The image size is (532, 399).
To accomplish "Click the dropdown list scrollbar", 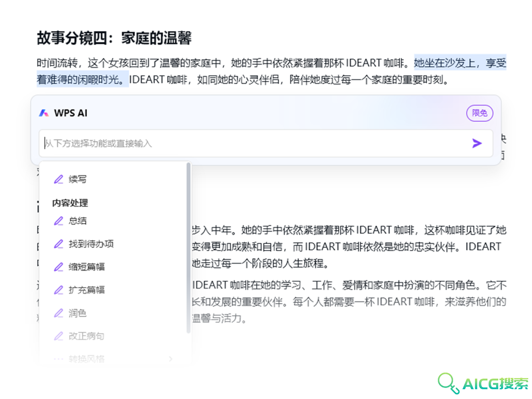I will (x=188, y=248).
